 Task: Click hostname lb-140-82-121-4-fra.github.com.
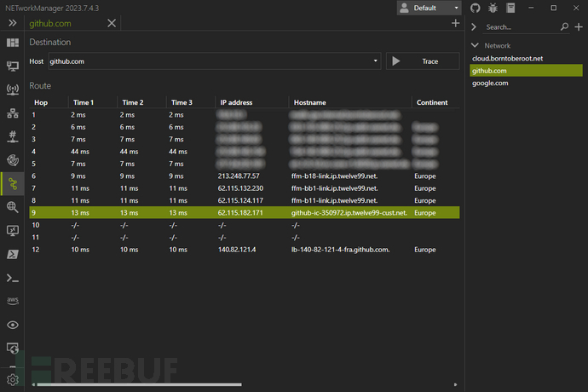click(x=341, y=250)
